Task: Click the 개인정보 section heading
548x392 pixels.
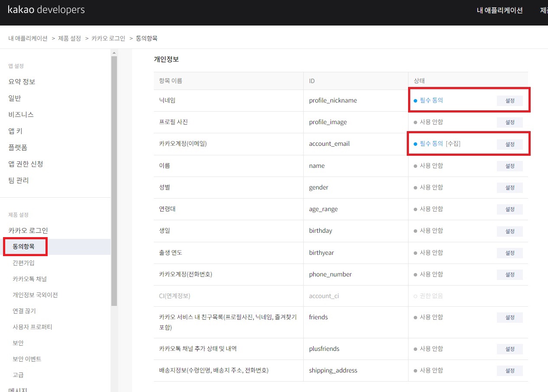Action: click(166, 59)
